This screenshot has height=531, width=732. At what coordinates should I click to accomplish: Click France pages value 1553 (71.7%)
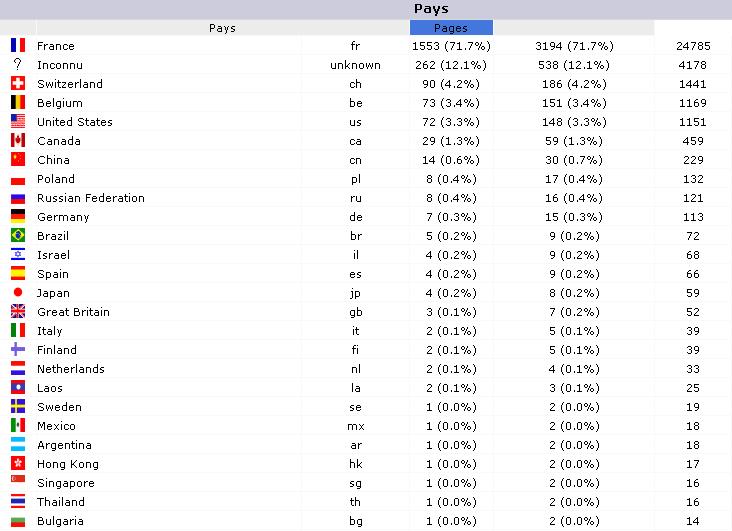(451, 46)
